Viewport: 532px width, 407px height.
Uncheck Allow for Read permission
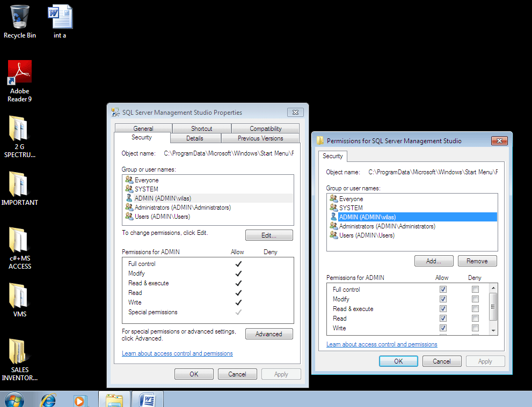click(x=443, y=318)
